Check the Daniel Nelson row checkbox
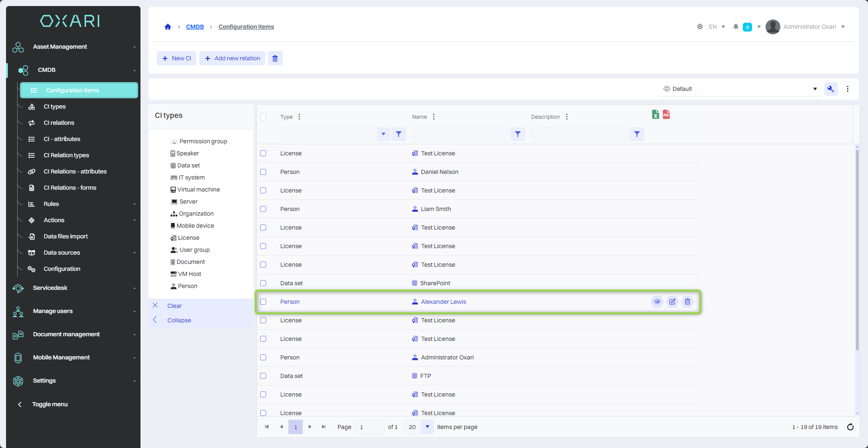This screenshot has width=868, height=448. [x=263, y=172]
